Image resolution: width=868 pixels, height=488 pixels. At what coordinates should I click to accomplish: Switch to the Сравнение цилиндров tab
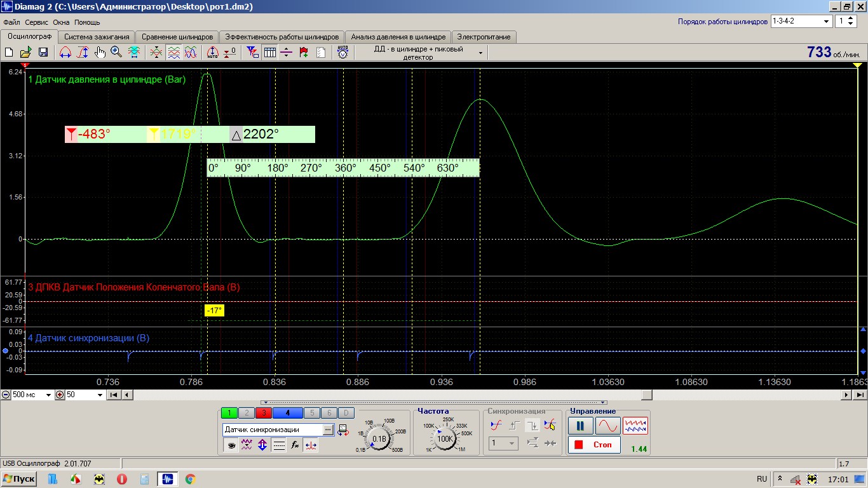(177, 37)
